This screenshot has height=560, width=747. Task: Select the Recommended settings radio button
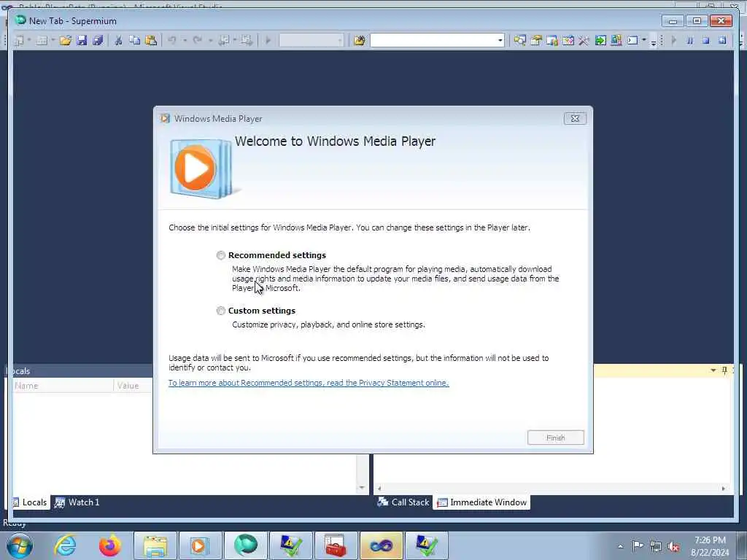(220, 255)
